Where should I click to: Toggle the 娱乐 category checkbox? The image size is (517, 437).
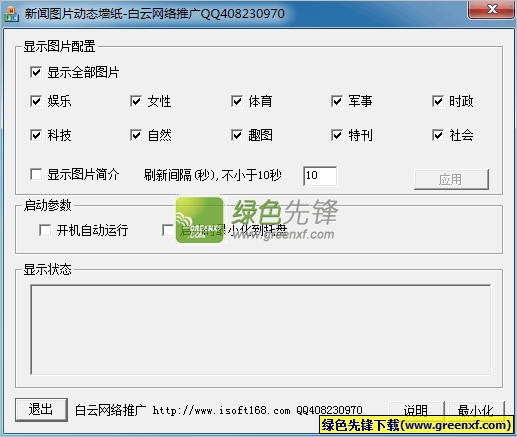pyautogui.click(x=36, y=101)
